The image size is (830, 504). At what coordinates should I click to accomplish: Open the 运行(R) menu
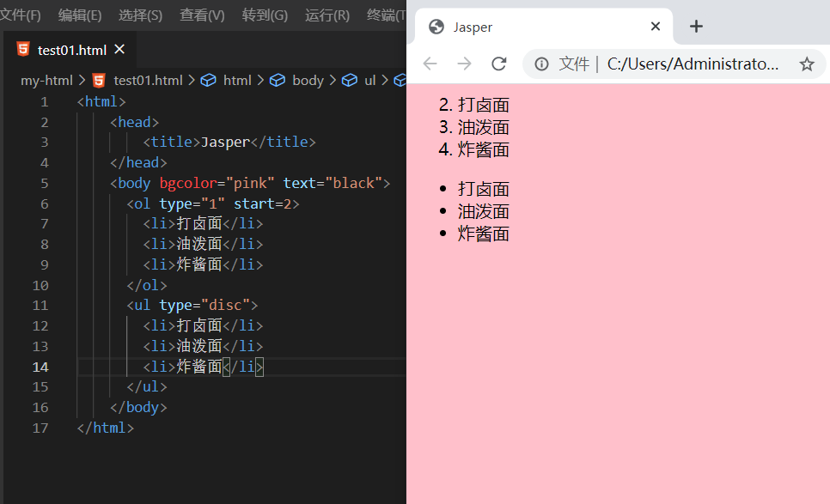point(327,15)
